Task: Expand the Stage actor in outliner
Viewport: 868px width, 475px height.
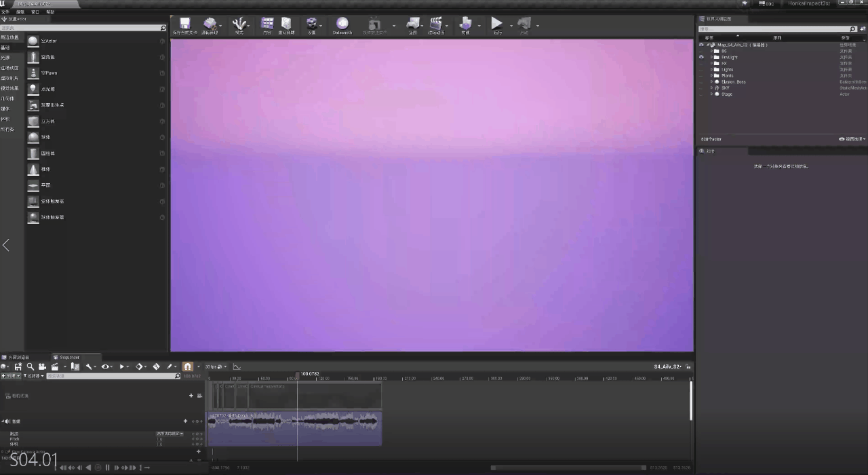Action: click(711, 94)
